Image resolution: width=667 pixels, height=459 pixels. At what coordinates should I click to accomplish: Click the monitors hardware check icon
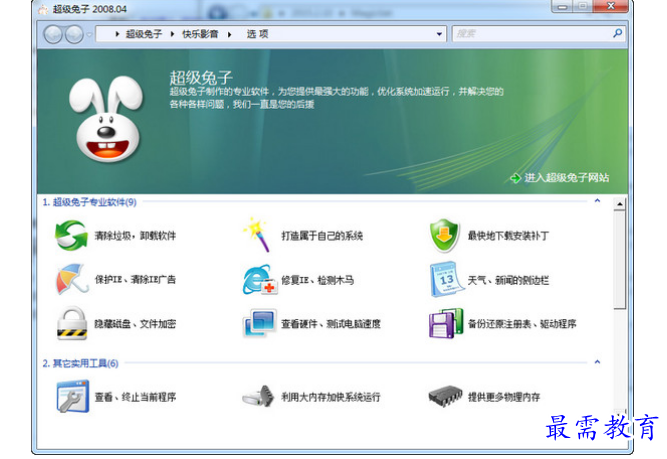259,323
